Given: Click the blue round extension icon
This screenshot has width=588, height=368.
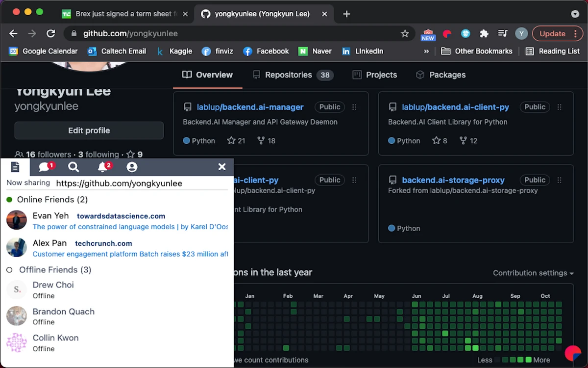Looking at the screenshot, I should click(x=465, y=33).
